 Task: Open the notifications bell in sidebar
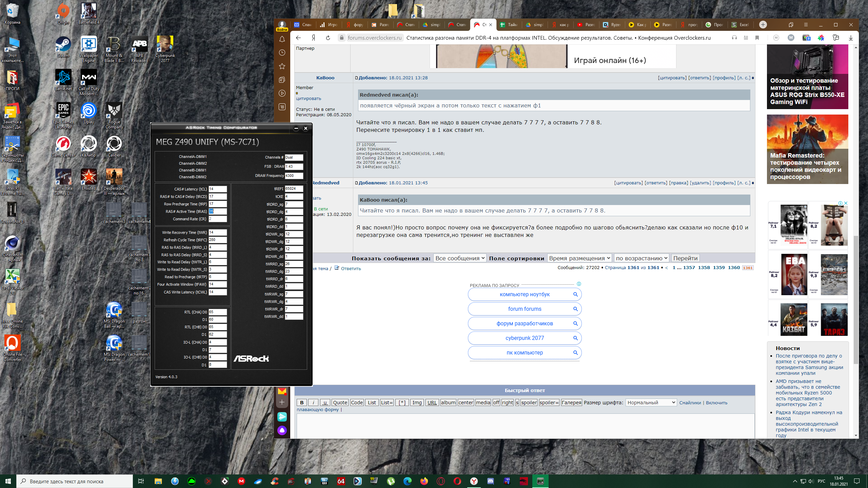(282, 39)
